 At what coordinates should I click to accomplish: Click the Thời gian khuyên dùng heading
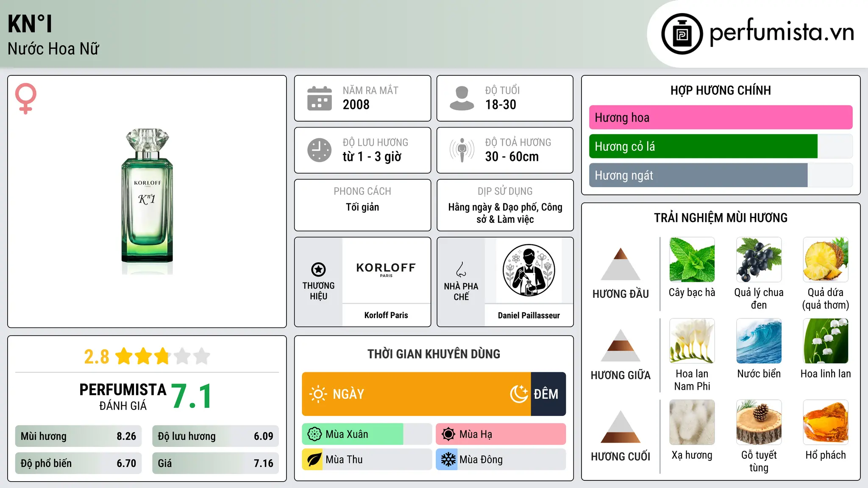click(434, 354)
